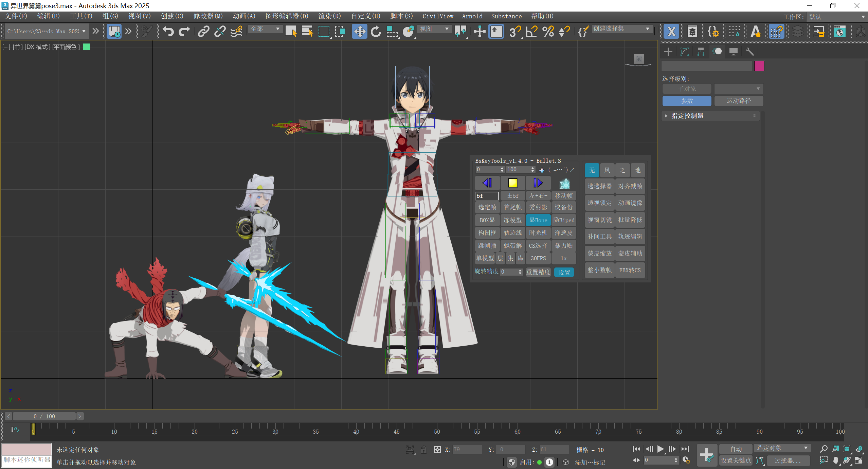Toggle the 隐Biped button in BsKeyTools
The width and height of the screenshot is (868, 469).
[564, 220]
